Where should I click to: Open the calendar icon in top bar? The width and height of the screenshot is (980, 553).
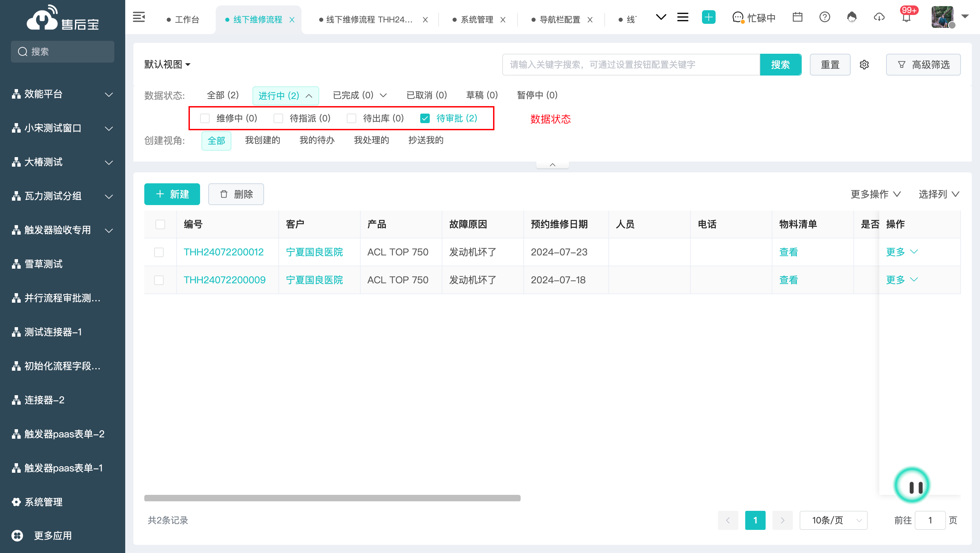coord(797,17)
